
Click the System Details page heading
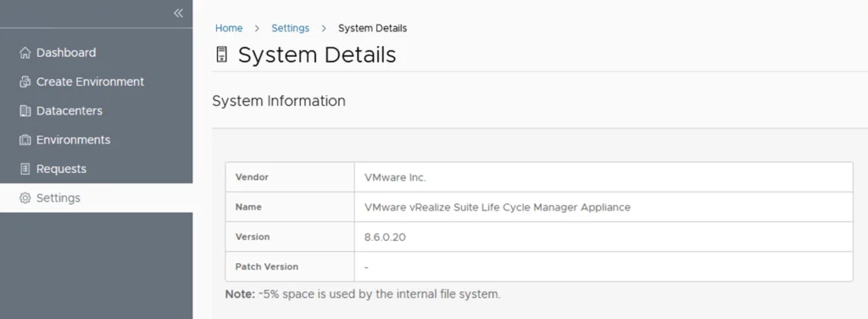[x=317, y=55]
